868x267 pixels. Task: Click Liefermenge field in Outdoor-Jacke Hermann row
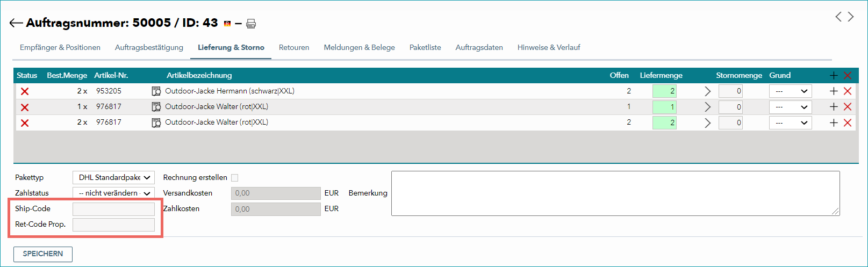[x=664, y=91]
